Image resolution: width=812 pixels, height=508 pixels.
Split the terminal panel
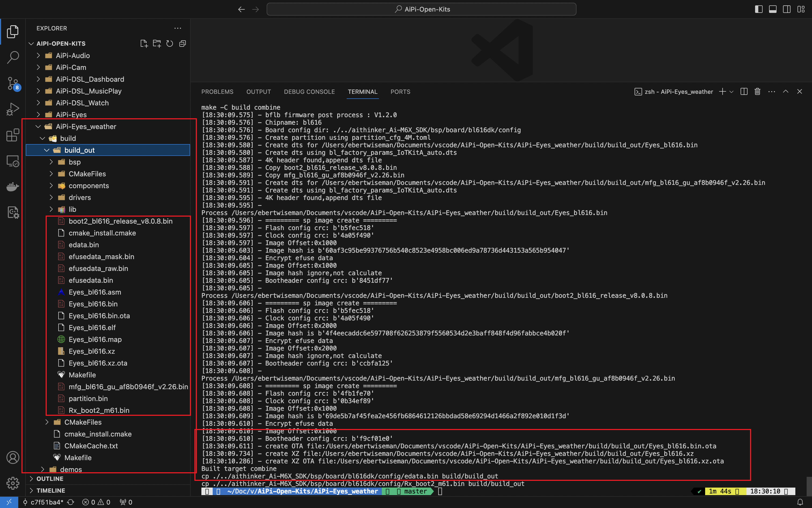pos(744,92)
